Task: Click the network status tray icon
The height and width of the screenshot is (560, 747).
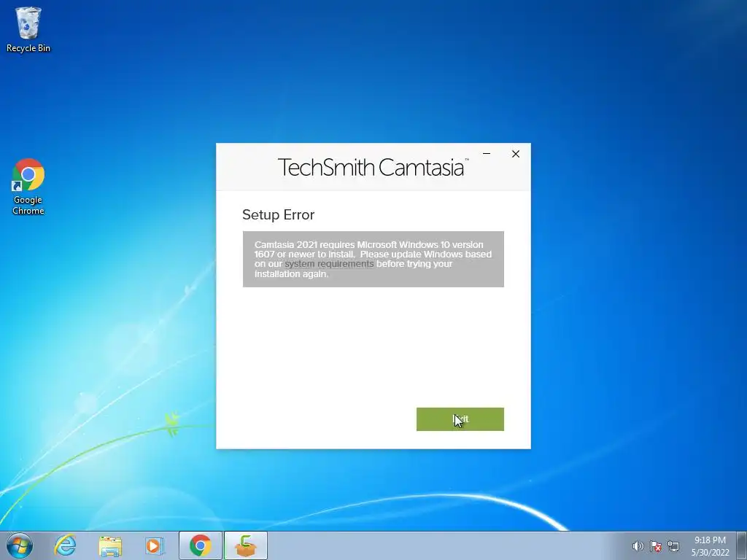Action: tap(673, 546)
